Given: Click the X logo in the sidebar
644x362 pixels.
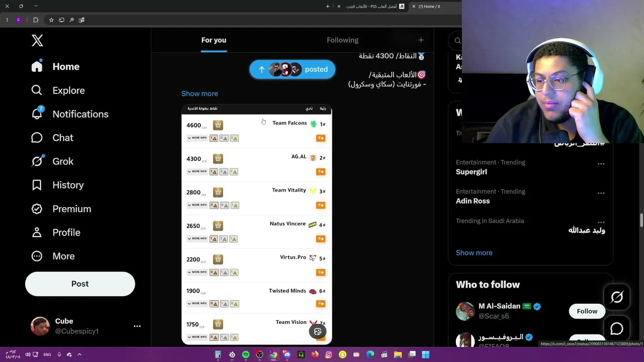Looking at the screenshot, I should [37, 41].
